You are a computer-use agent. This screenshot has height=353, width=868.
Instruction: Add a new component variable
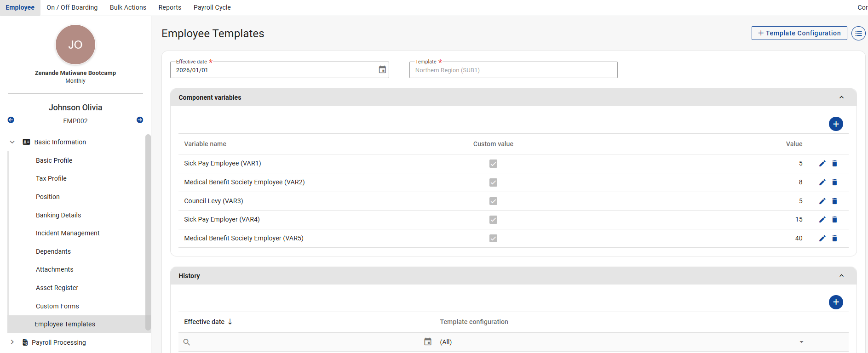[835, 124]
